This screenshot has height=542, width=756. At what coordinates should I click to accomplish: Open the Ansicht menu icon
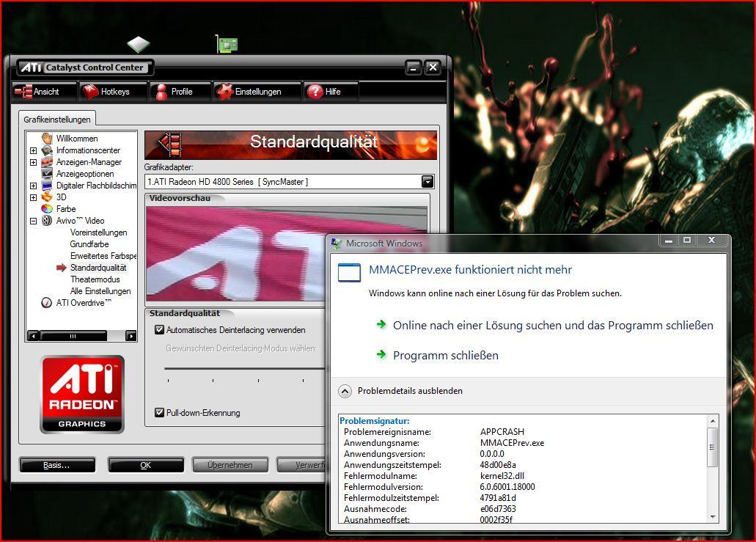tap(23, 91)
